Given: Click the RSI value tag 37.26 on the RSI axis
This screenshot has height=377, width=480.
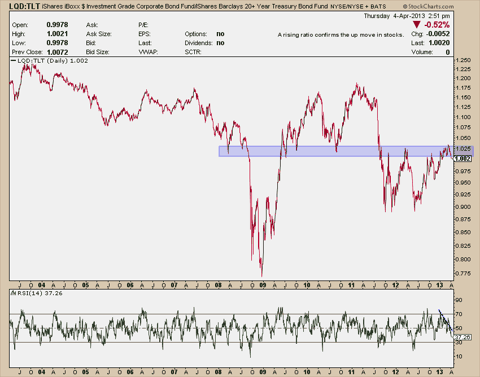Looking at the screenshot, I should (463, 337).
